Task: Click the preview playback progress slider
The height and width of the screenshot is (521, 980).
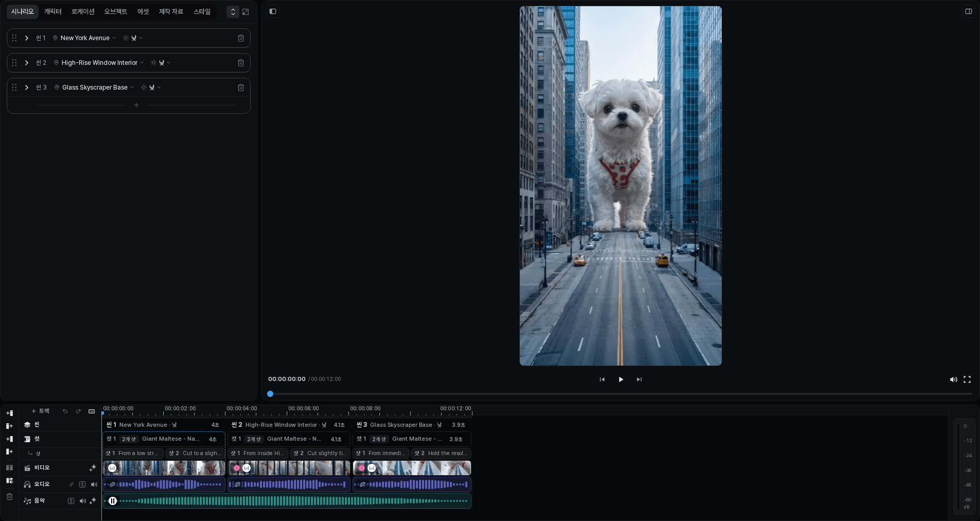Action: [620, 394]
